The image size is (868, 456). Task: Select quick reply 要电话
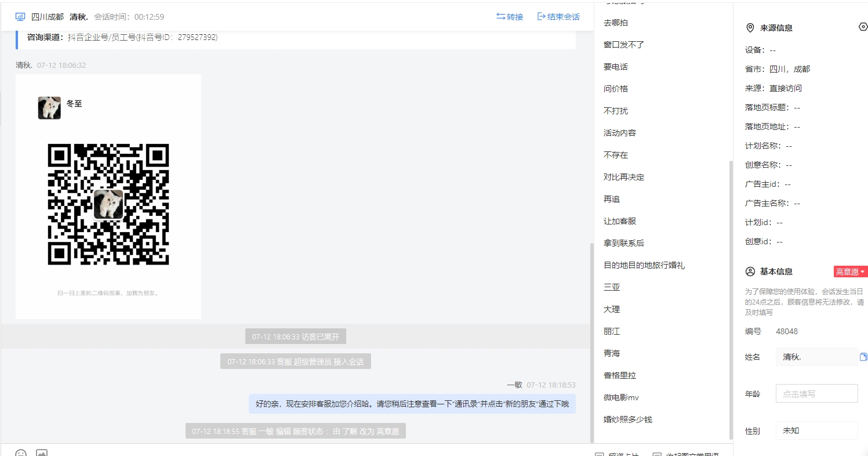point(616,67)
